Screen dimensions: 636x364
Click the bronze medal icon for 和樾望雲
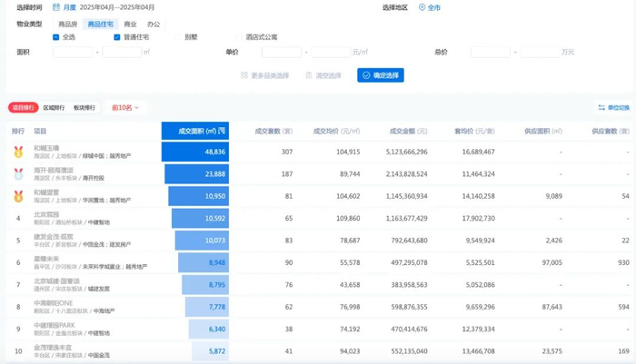pos(18,196)
